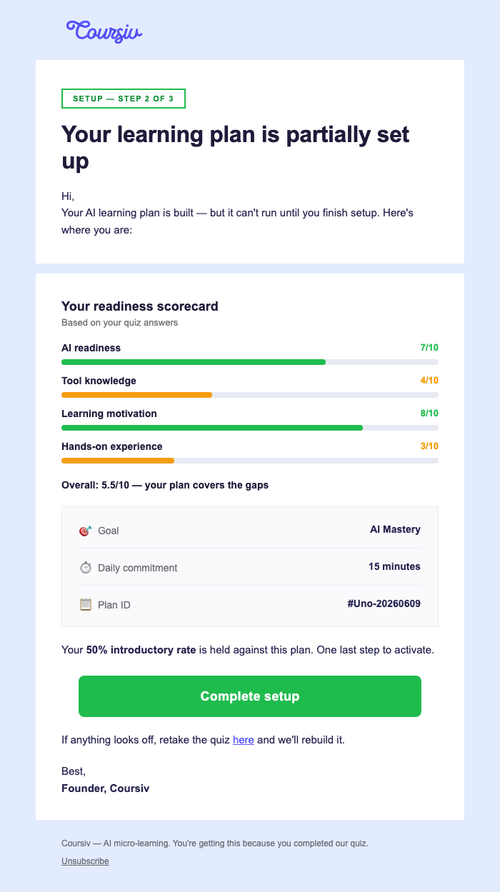The width and height of the screenshot is (500, 892).
Task: Click the Hands-on experience progress bar
Action: (250, 460)
